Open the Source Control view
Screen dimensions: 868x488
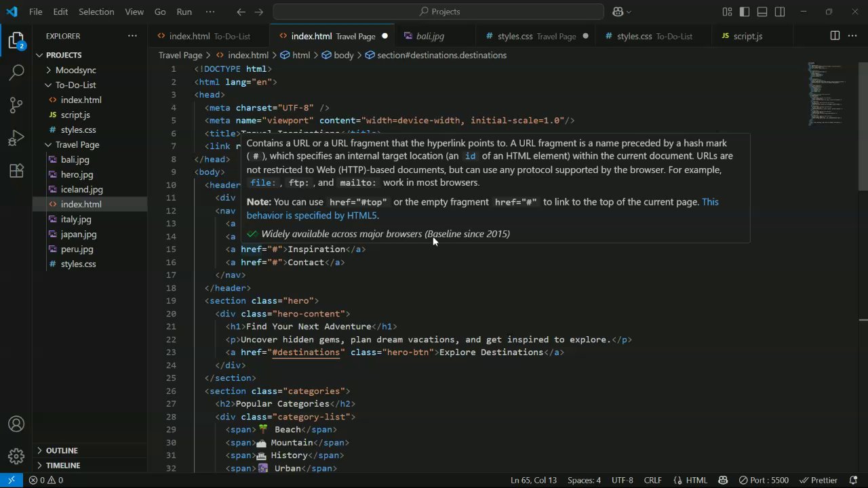pos(16,105)
